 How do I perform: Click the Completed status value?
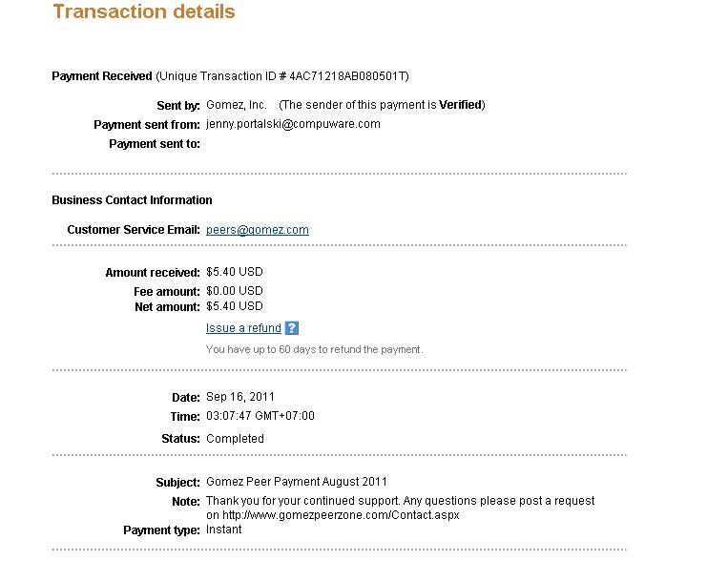(235, 439)
